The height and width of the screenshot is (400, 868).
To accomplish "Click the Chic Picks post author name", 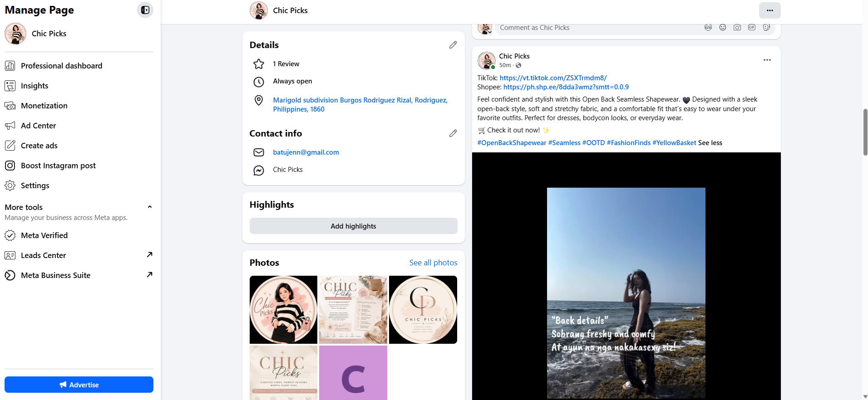I will pos(514,56).
